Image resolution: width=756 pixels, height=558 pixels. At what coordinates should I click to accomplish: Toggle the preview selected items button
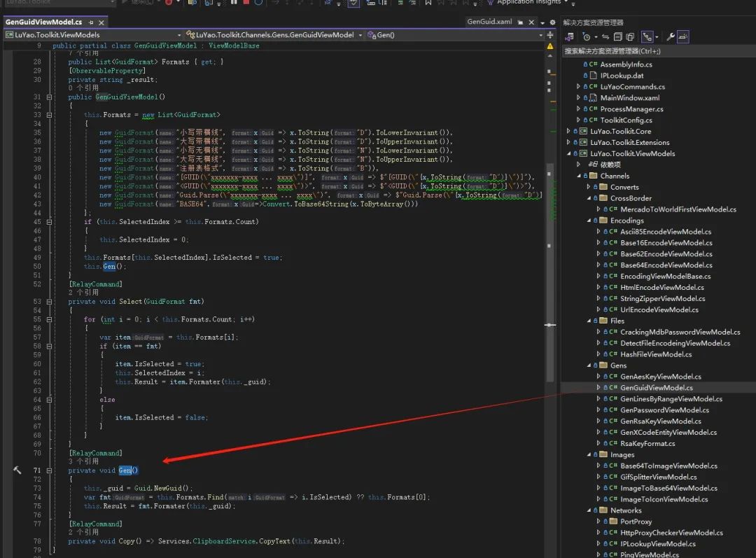click(683, 37)
